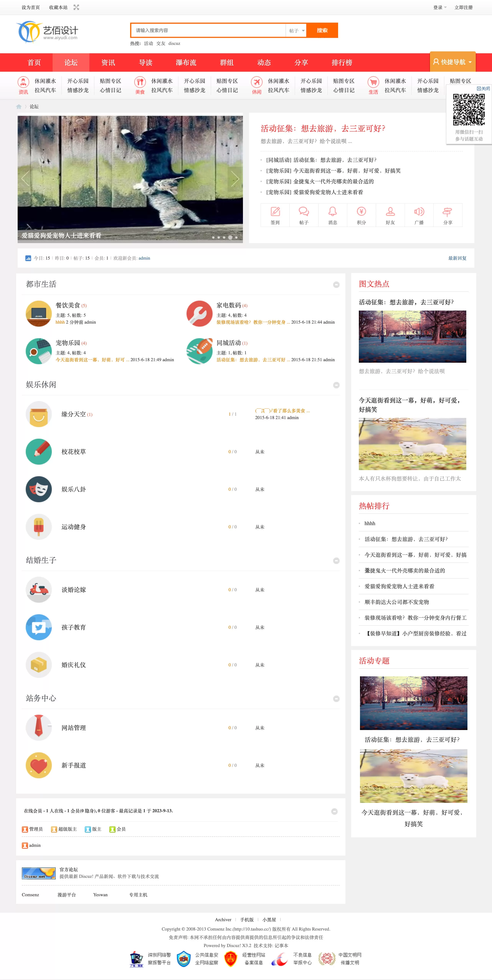Collapse the 在线会员 online members panel
Image resolution: width=492 pixels, height=980 pixels.
point(334,811)
